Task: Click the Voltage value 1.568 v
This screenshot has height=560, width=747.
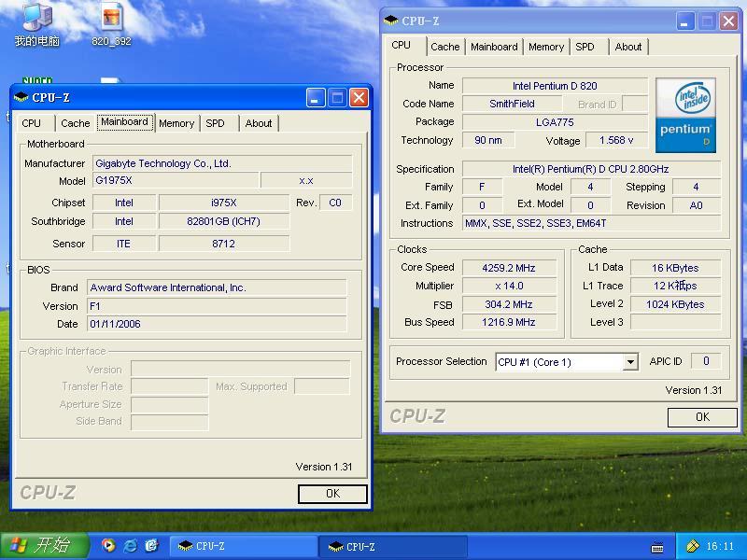Action: point(616,141)
